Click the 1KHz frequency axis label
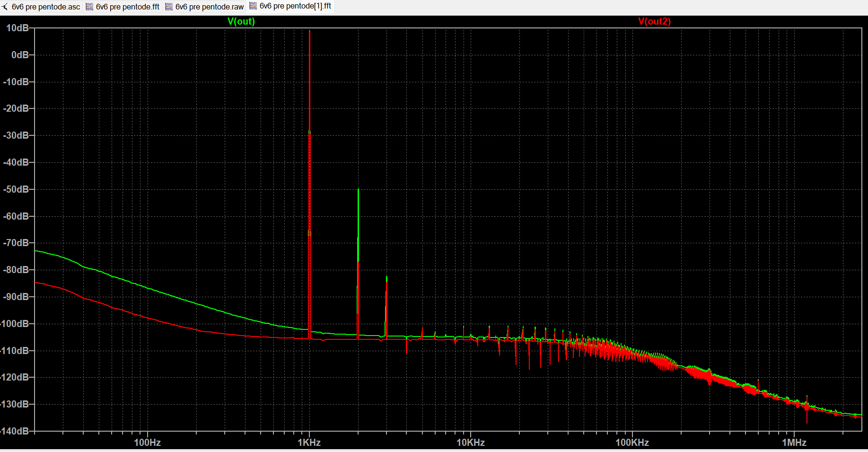Image resolution: width=868 pixels, height=452 pixels. click(x=309, y=443)
